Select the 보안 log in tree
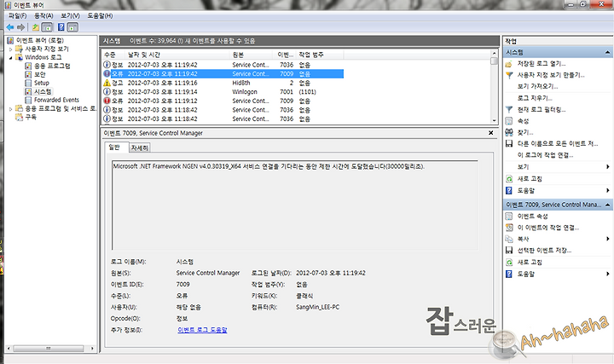The width and height of the screenshot is (614, 364). tap(35, 74)
